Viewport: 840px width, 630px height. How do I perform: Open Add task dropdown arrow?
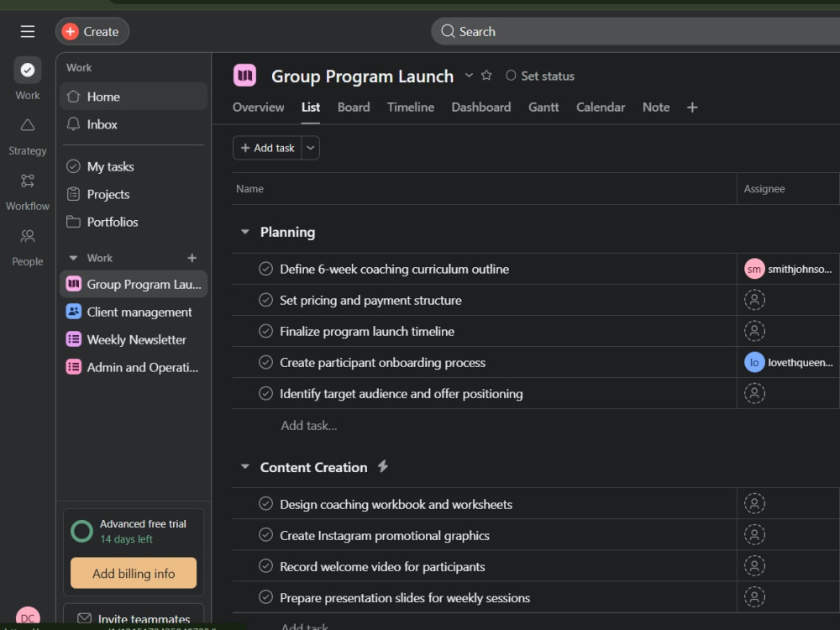coord(310,148)
